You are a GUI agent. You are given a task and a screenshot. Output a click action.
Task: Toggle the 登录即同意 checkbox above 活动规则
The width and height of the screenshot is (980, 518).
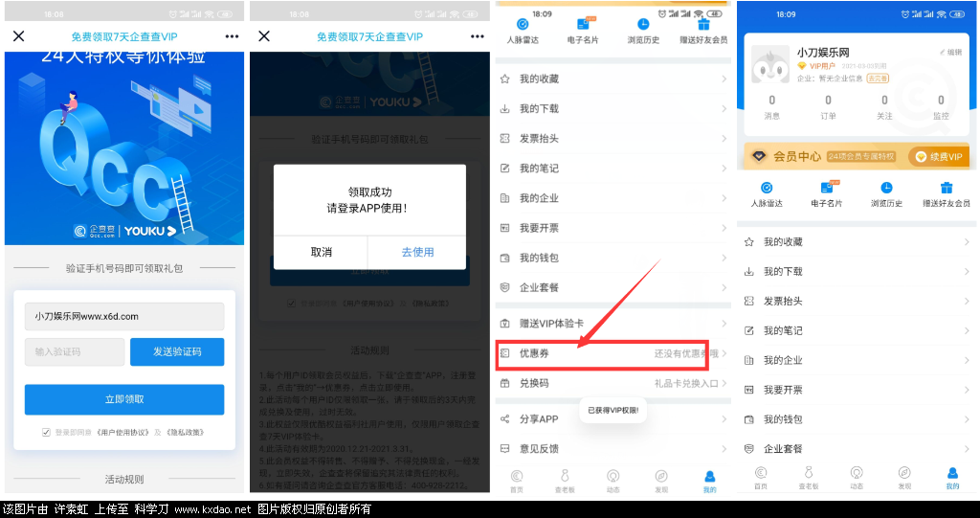[x=46, y=432]
